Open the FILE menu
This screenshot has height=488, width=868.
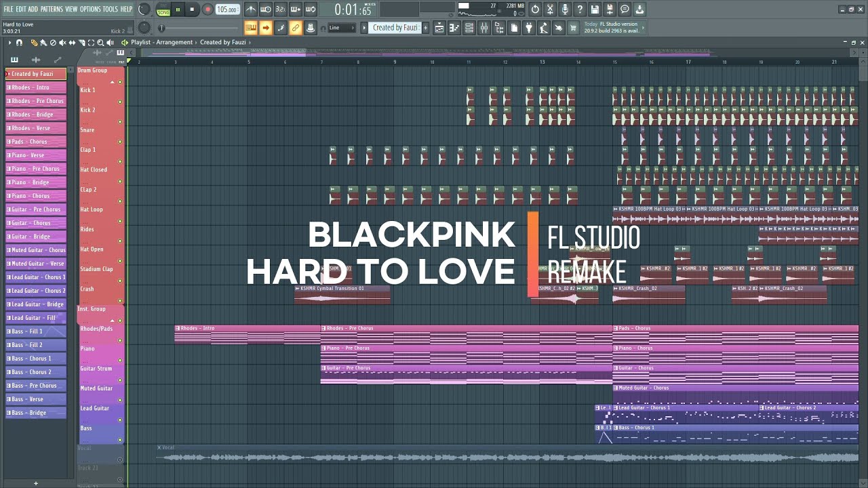(8, 9)
